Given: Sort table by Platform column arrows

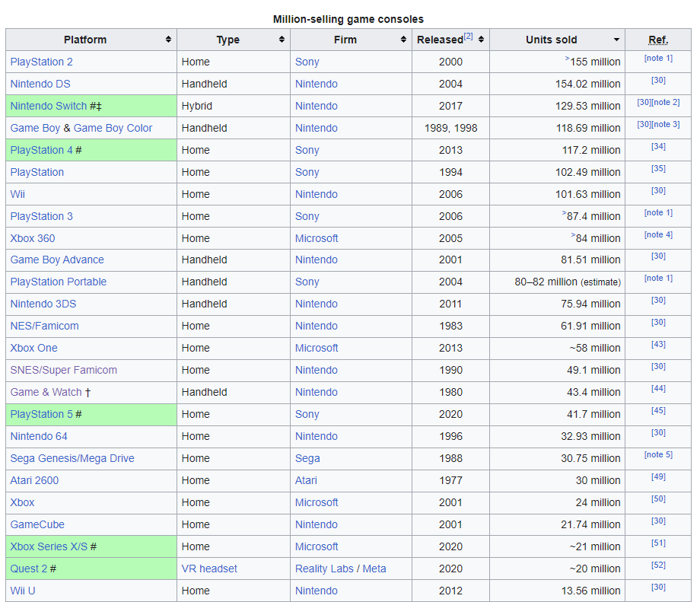Looking at the screenshot, I should [168, 40].
